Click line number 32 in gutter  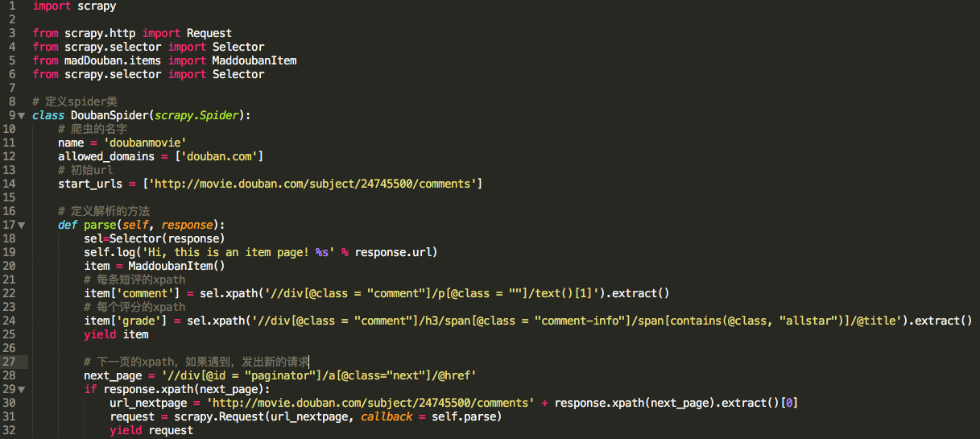(8, 430)
